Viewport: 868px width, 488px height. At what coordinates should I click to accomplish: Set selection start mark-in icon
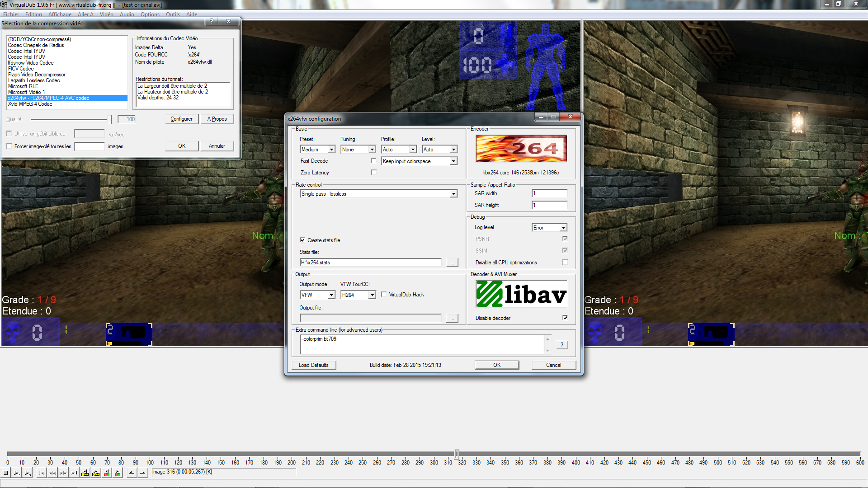pos(132,473)
